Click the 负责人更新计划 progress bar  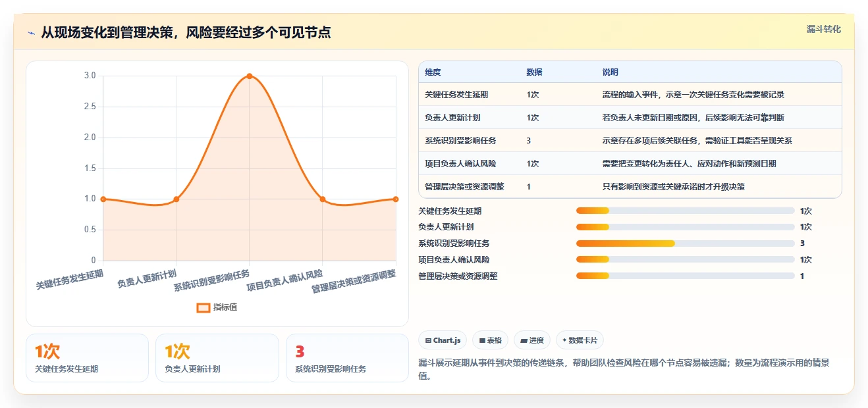click(x=685, y=227)
